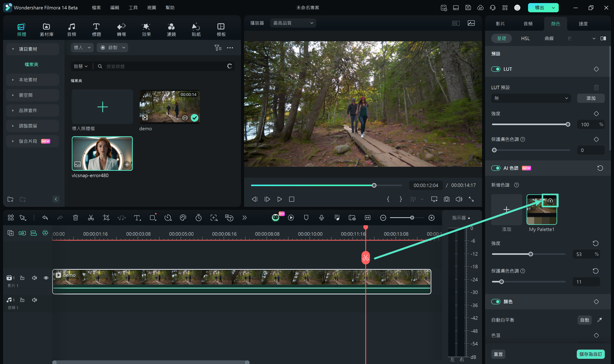The height and width of the screenshot is (364, 614).
Task: Click the crop tool icon
Action: pos(106,218)
